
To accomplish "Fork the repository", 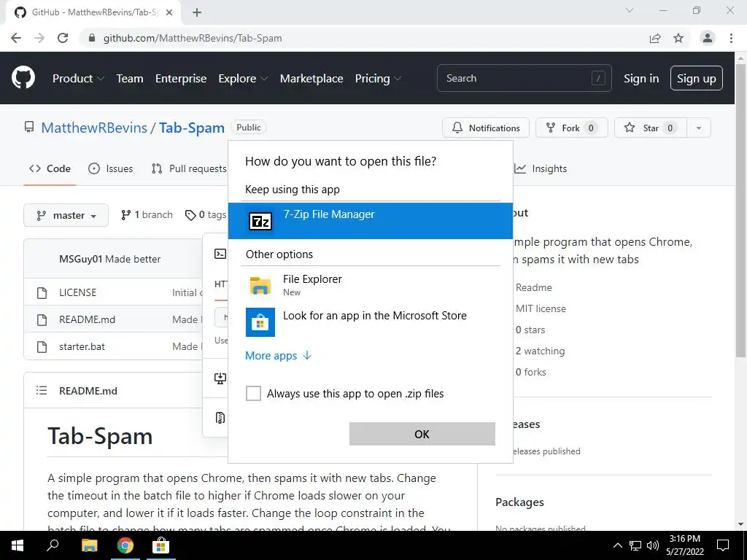I will click(572, 128).
